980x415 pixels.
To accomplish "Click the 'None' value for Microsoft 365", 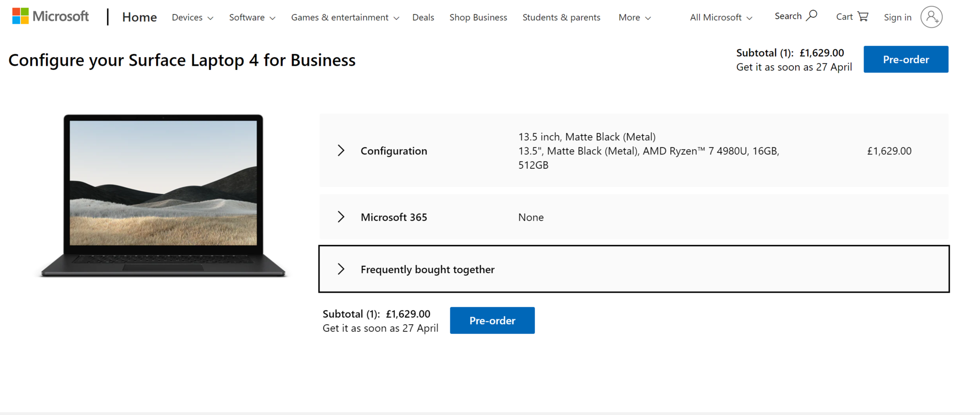I will tap(531, 217).
